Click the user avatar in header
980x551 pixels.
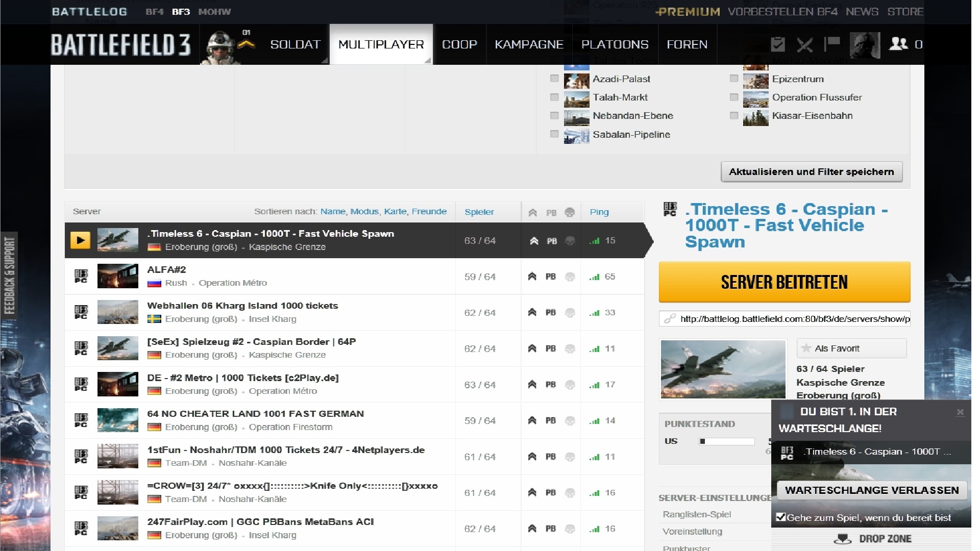[865, 44]
